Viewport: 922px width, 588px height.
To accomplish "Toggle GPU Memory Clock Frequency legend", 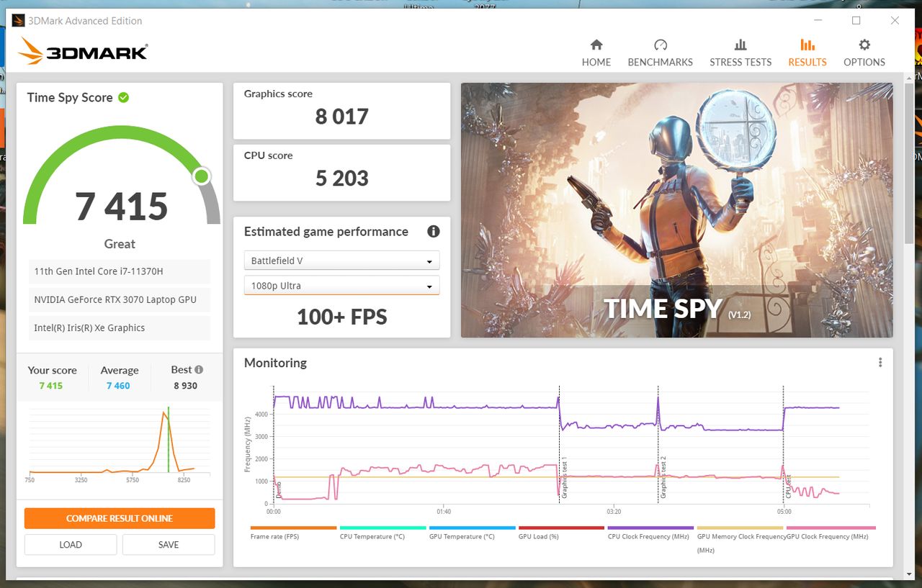I will tap(740, 538).
